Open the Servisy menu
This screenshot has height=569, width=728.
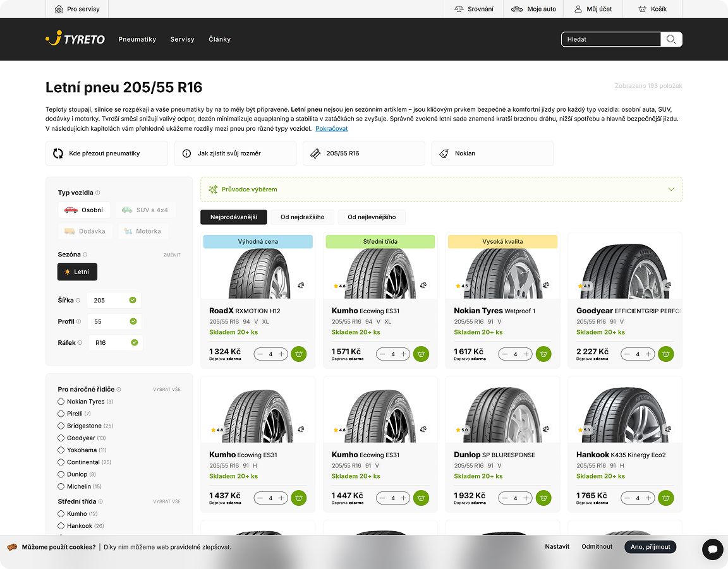tap(182, 39)
